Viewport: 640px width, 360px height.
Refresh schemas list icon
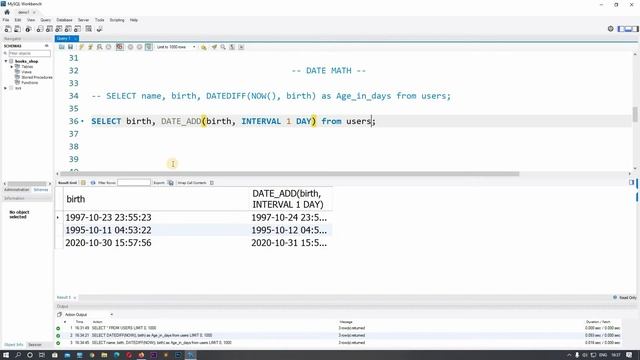pos(47,46)
